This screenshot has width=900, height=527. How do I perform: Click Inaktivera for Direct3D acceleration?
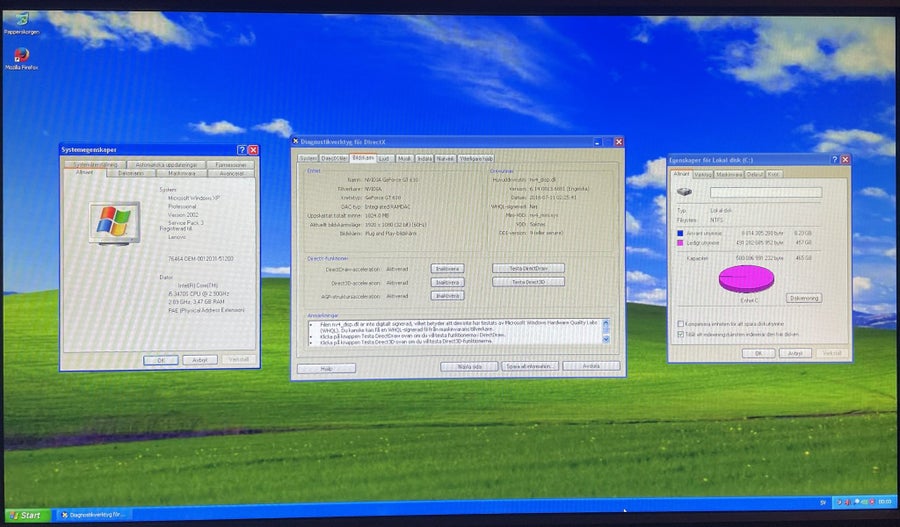(447, 282)
